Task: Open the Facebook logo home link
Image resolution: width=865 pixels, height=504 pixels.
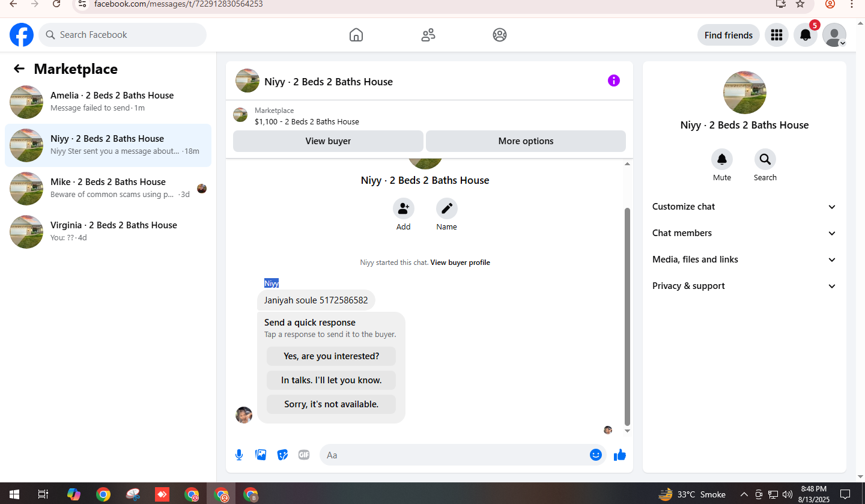Action: coord(22,35)
